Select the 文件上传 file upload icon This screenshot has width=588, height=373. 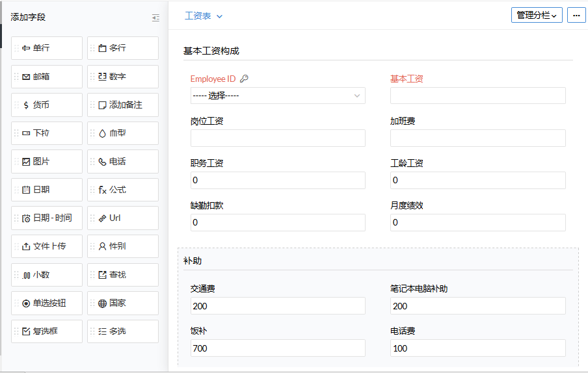tap(26, 247)
